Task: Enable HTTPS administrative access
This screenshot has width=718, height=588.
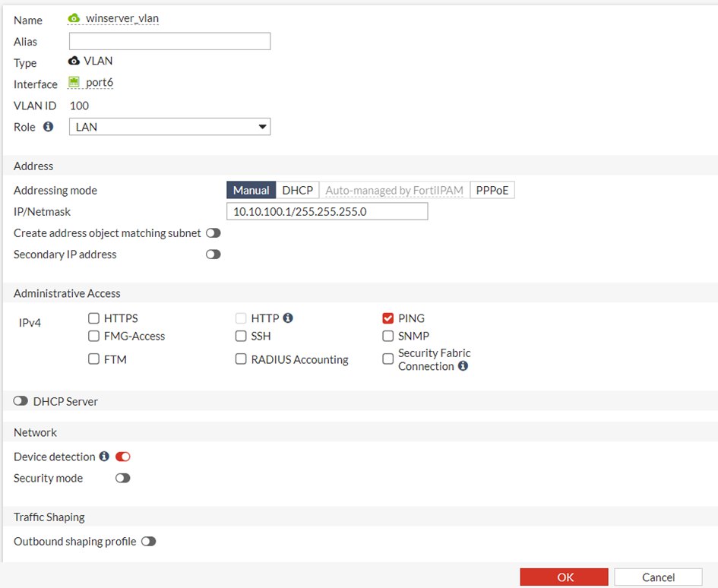Action: coord(93,318)
